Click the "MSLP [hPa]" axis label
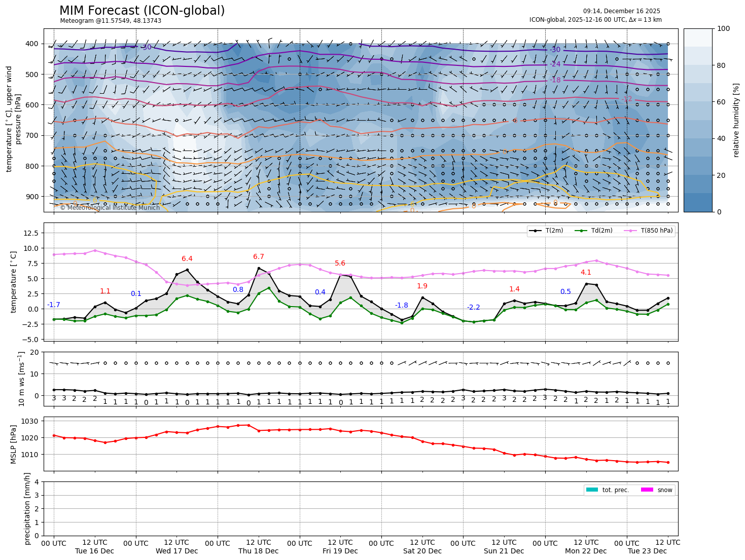Screen dimensions: 745x560 coord(14,444)
